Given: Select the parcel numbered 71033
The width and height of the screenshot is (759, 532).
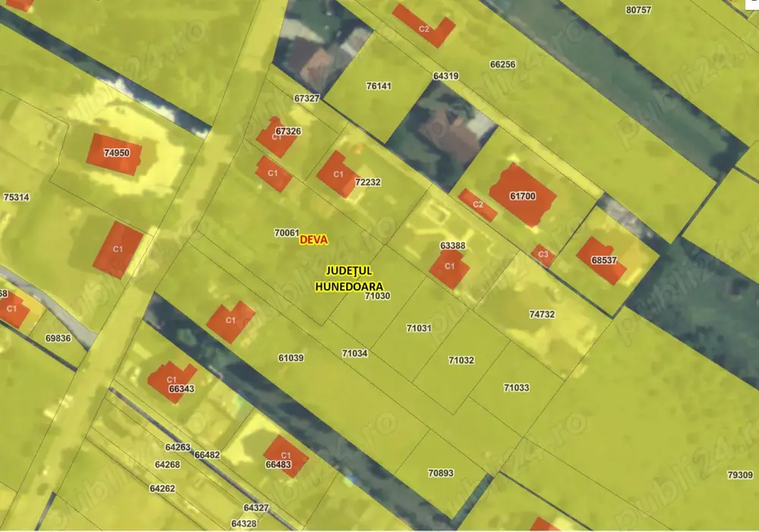Looking at the screenshot, I should (516, 387).
